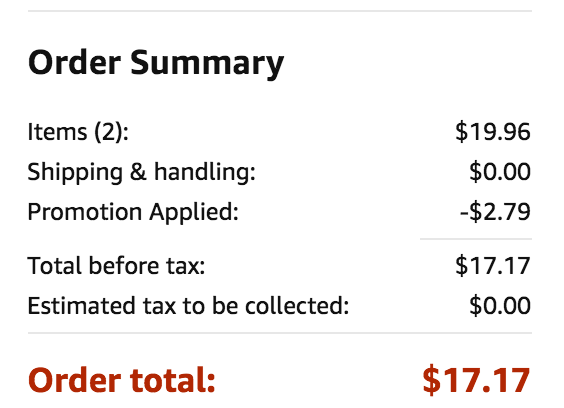This screenshot has height=408, width=564.
Task: Click the -$2.79 promotion discount
Action: coord(495,212)
